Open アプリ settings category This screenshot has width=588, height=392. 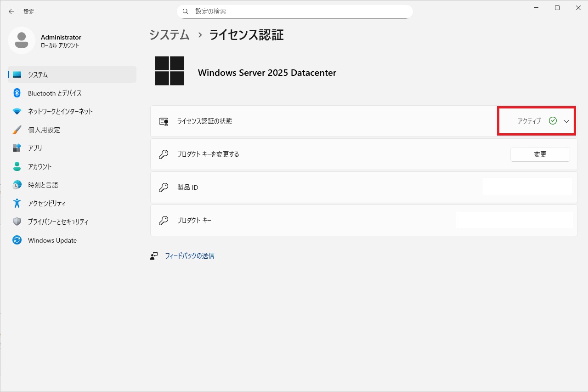click(x=72, y=148)
